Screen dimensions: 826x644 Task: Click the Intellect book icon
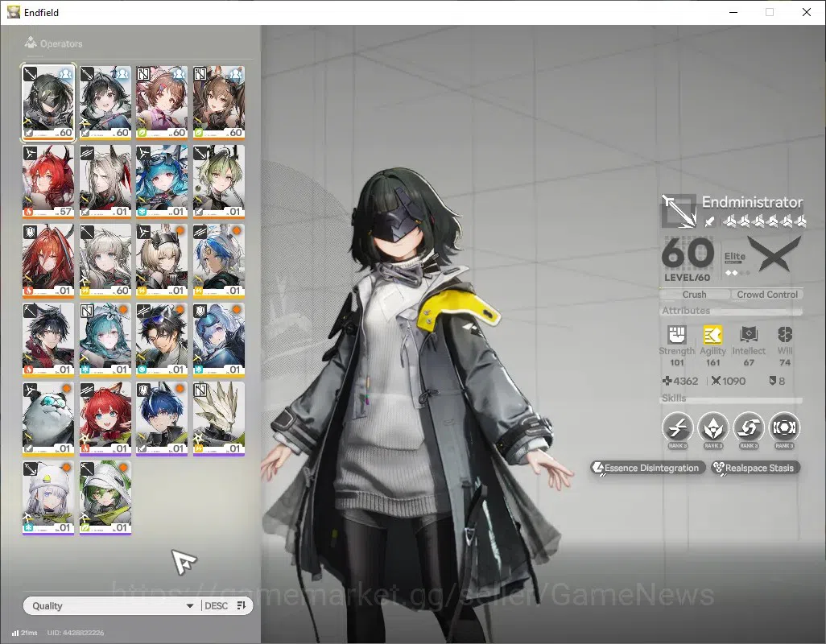749,334
